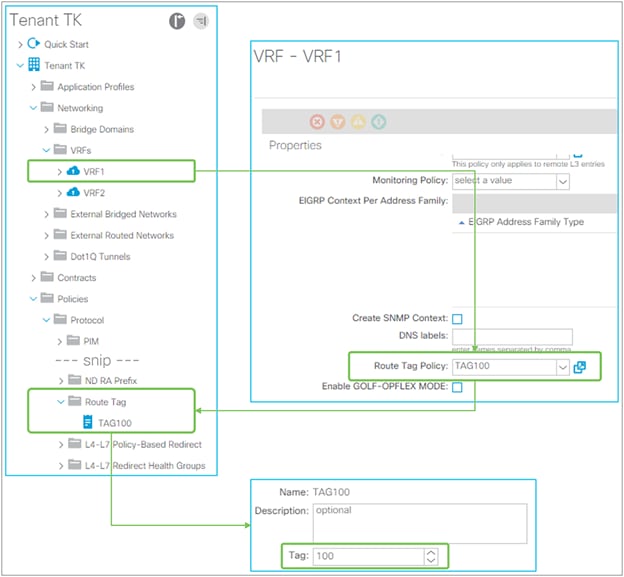Collapse the Networking chevron
The height and width of the screenshot is (577, 624).
click(x=33, y=108)
